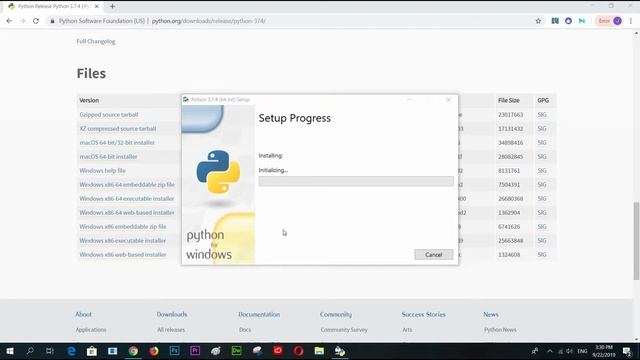The image size is (640, 360).
Task: Open the Chrome menu (three dots)
Action: (631, 21)
